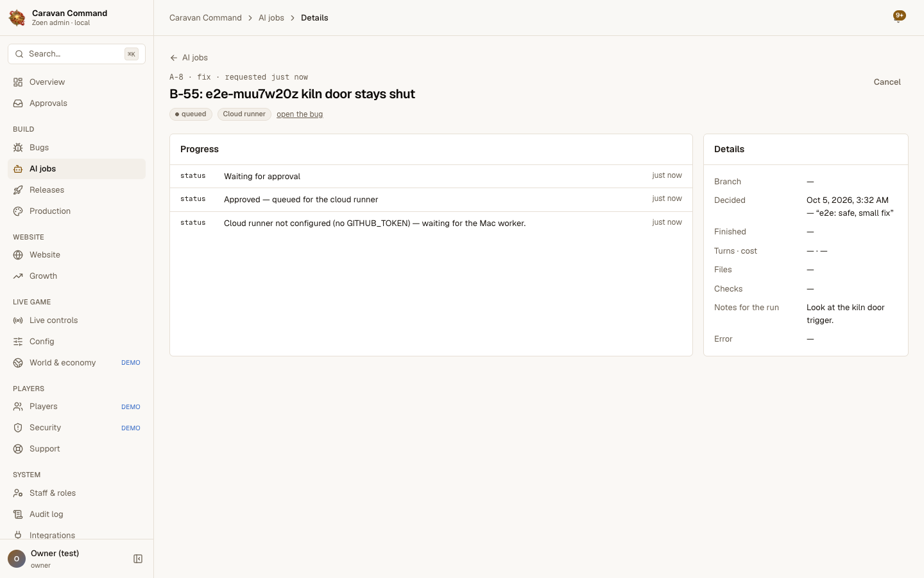This screenshot has width=924, height=578.
Task: Click the Look at the kiln door note
Action: pos(846,314)
